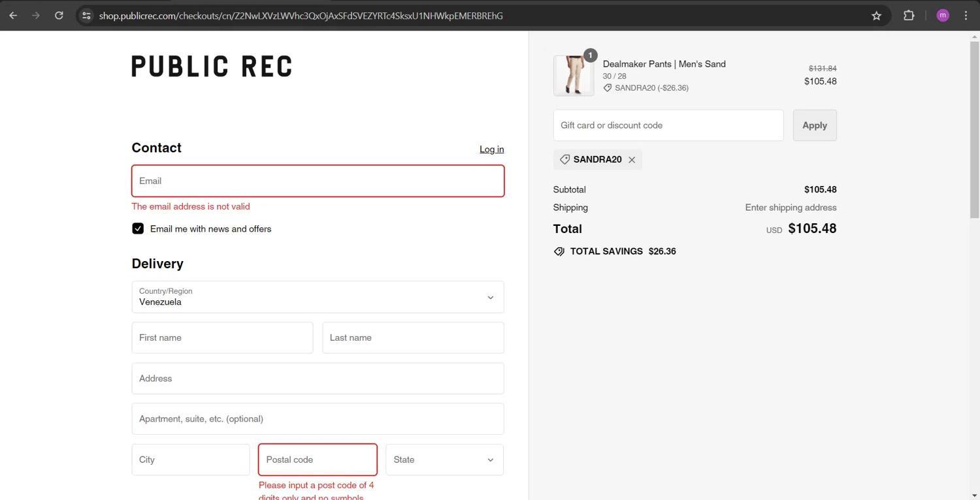Click the '30 / 28' size text
Viewport: 980px width, 500px height.
point(614,76)
